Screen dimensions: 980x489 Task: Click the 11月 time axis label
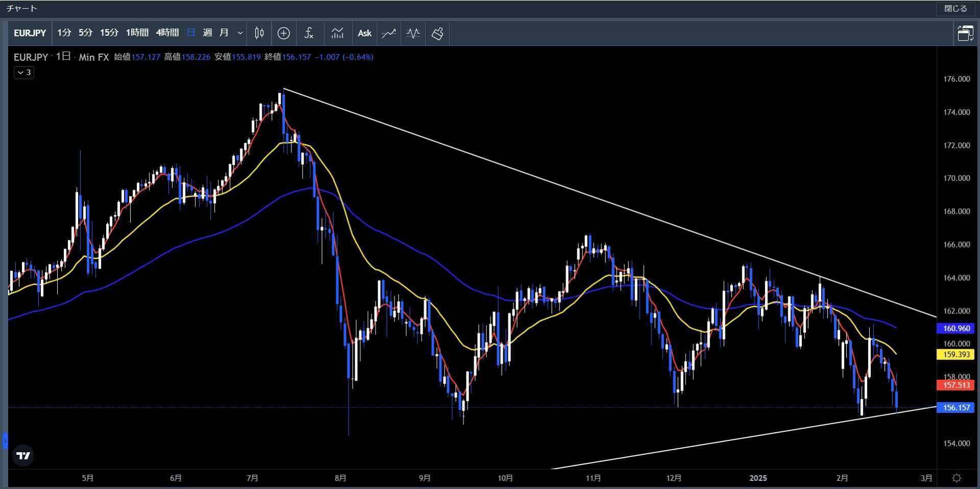(593, 478)
